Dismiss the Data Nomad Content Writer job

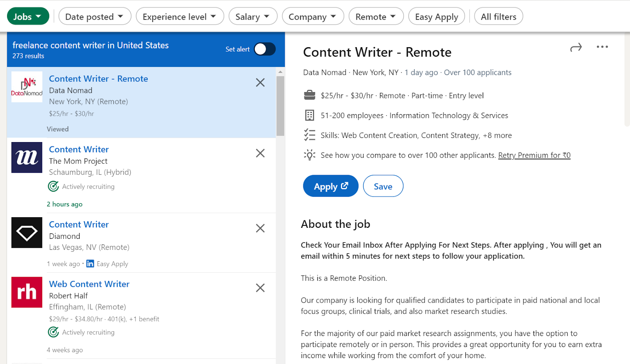pyautogui.click(x=260, y=82)
